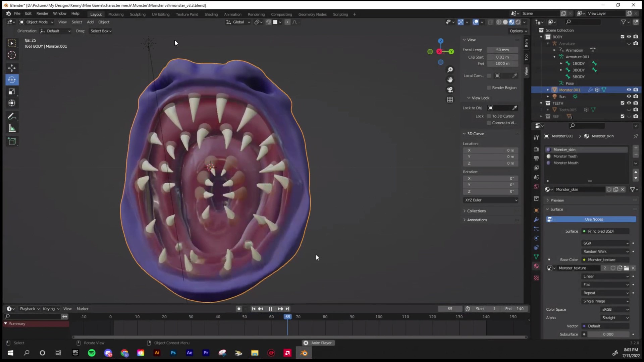Viewport: 644px width, 362px height.
Task: Toggle camera view icon
Action: pos(450,90)
